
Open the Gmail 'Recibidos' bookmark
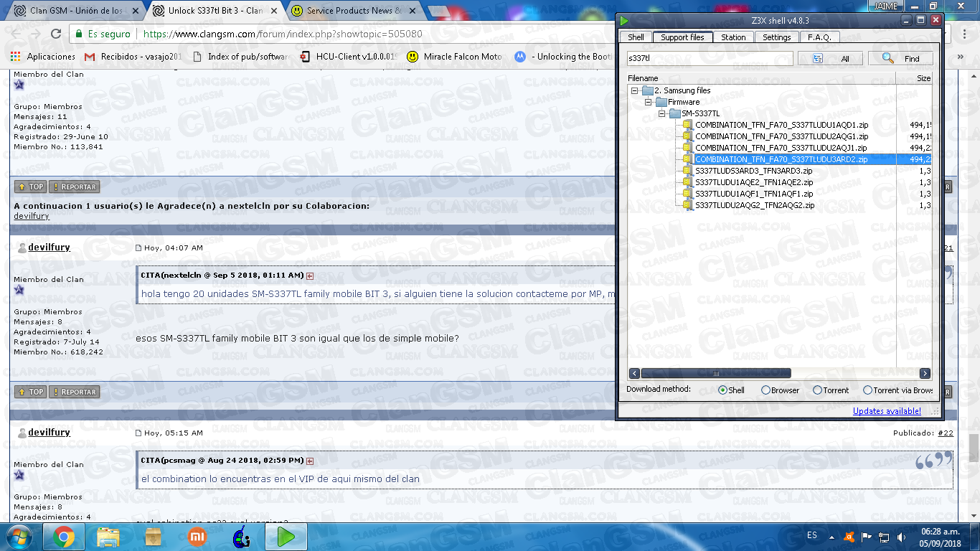pos(133,56)
